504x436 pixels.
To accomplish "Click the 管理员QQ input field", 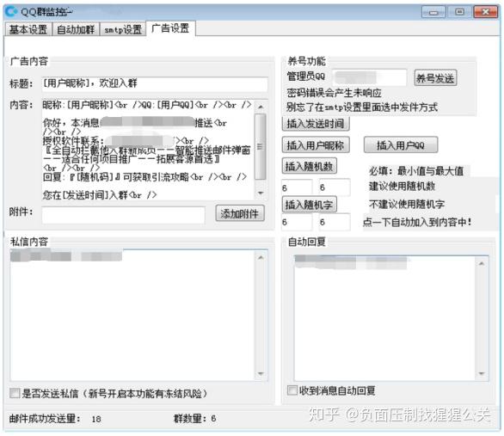I will tap(369, 77).
